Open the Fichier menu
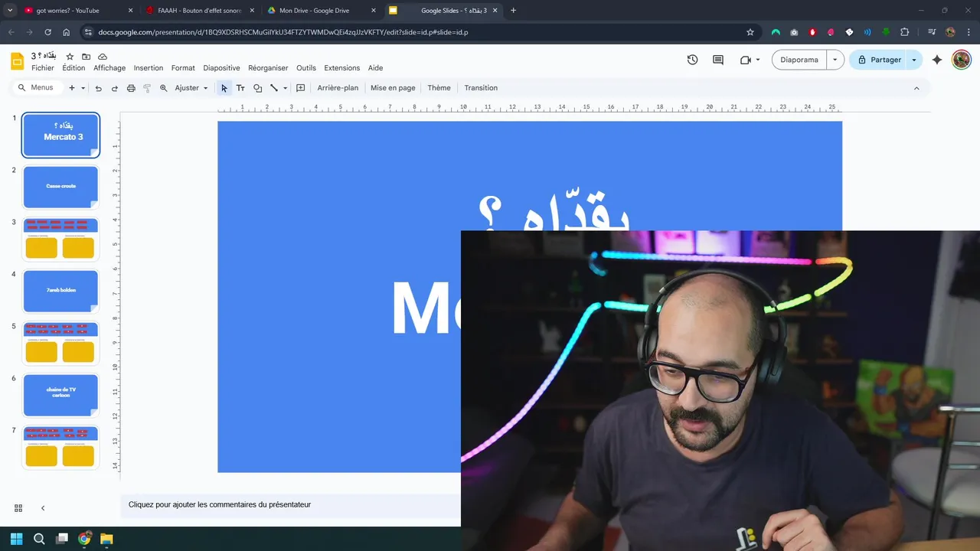 (x=43, y=68)
